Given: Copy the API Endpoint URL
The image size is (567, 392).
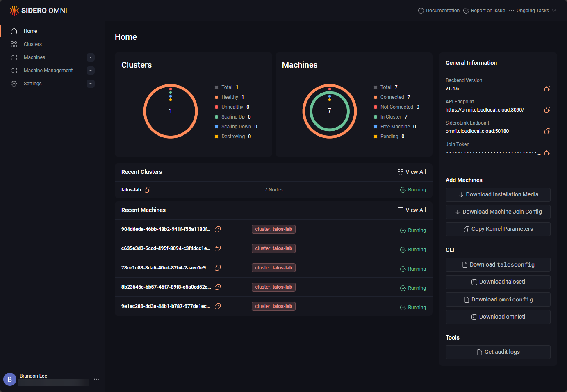Looking at the screenshot, I should point(547,110).
